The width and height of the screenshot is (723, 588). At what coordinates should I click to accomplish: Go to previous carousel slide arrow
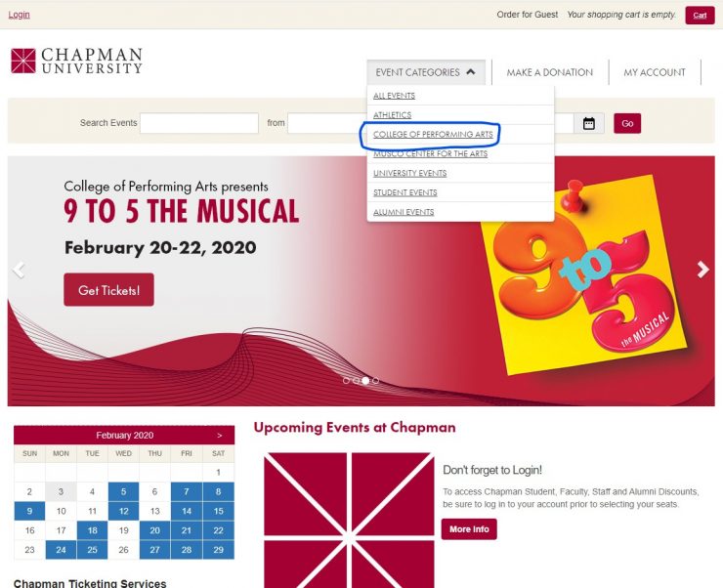click(19, 270)
